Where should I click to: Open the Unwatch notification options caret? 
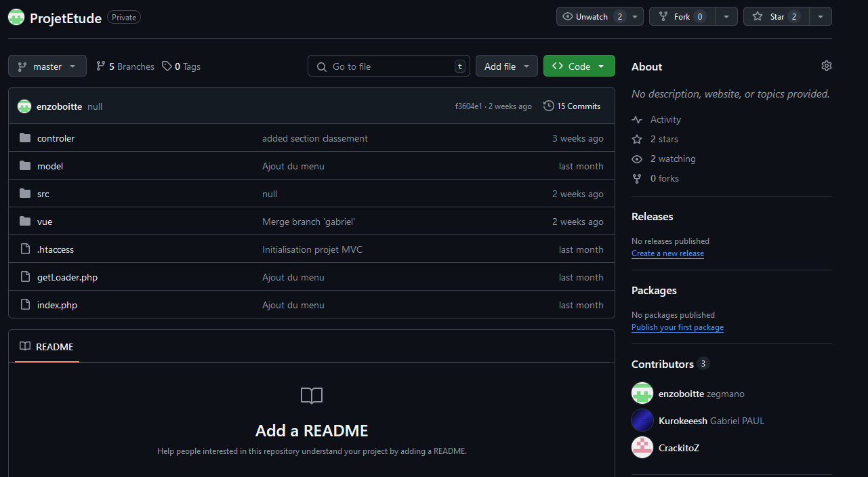coord(636,16)
